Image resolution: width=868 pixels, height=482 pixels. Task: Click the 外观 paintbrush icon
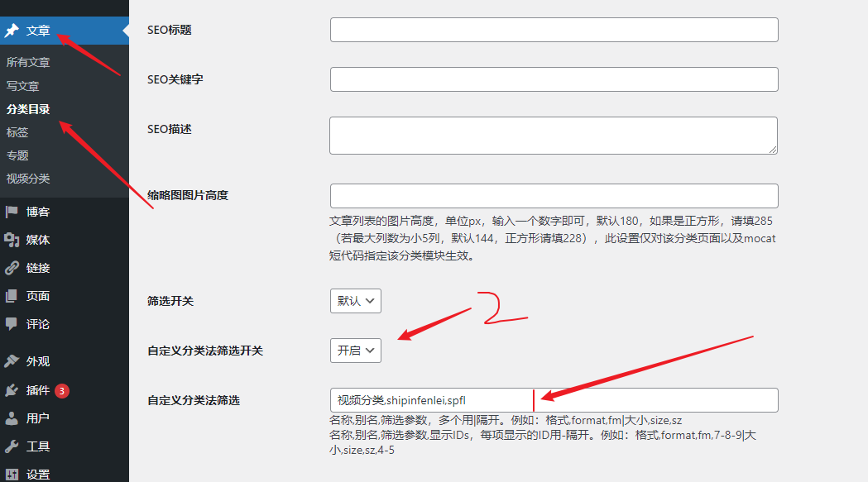pos(12,361)
